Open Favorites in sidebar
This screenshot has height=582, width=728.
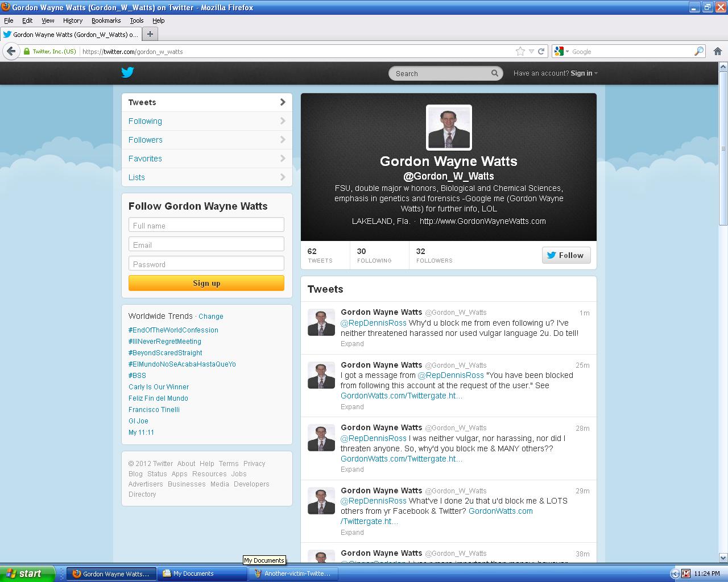click(x=207, y=159)
